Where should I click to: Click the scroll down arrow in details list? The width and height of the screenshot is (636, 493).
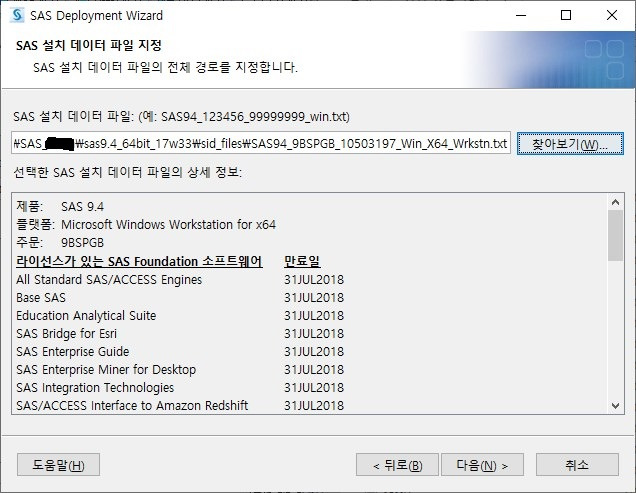coord(615,405)
